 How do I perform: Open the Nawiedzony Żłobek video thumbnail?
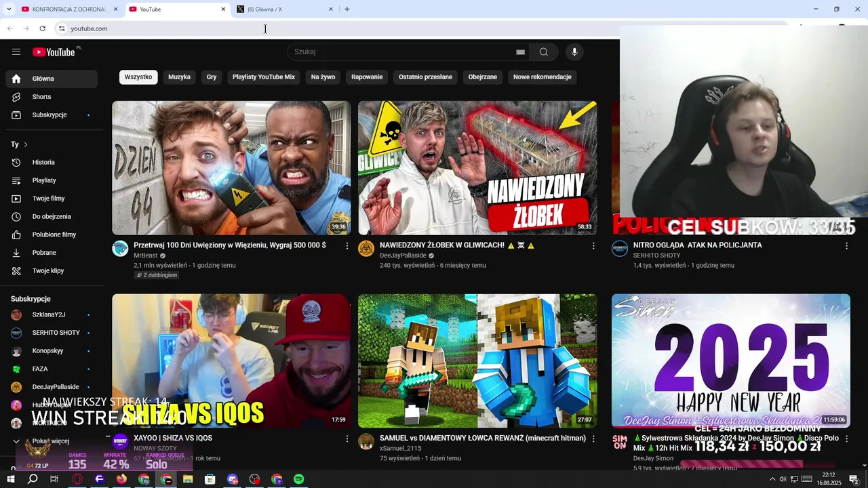click(x=477, y=168)
